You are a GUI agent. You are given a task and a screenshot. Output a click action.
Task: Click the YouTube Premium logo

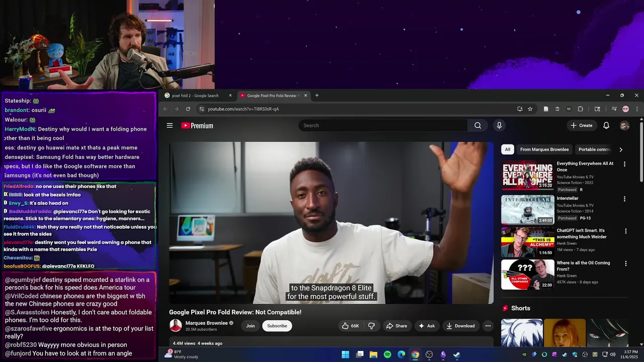coord(197,126)
